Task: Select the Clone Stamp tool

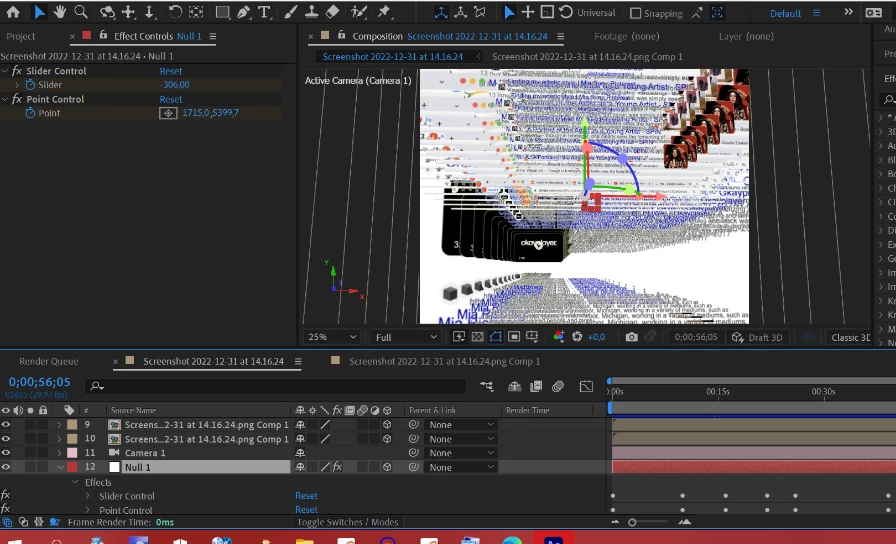Action: 311,12
